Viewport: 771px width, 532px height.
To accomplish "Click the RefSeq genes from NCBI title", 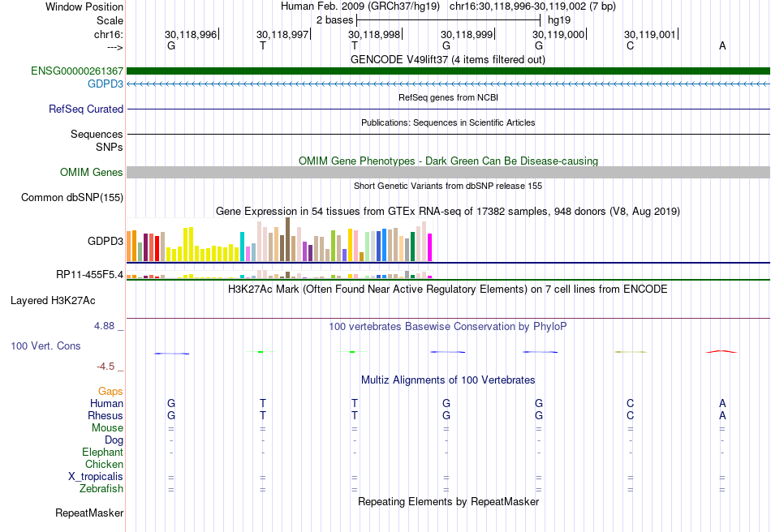I will point(448,97).
